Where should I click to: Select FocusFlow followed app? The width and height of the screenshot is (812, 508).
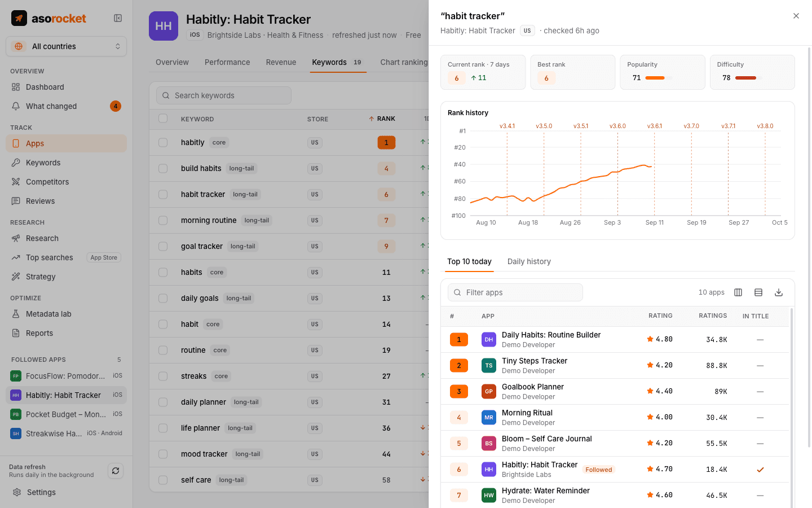66,376
